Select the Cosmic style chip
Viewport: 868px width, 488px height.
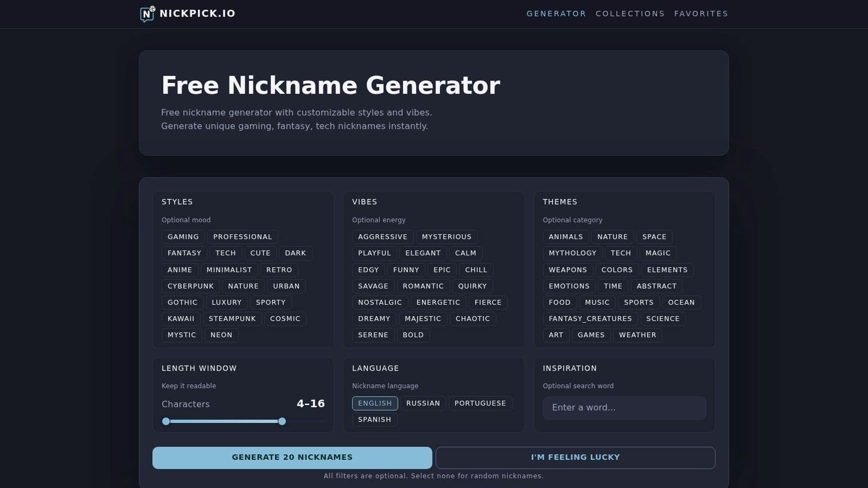point(285,319)
